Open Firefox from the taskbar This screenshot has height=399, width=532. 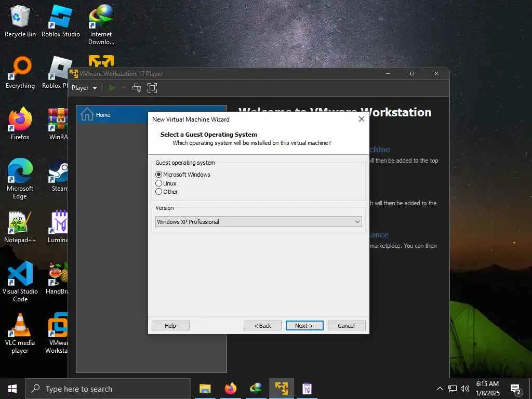pyautogui.click(x=230, y=389)
